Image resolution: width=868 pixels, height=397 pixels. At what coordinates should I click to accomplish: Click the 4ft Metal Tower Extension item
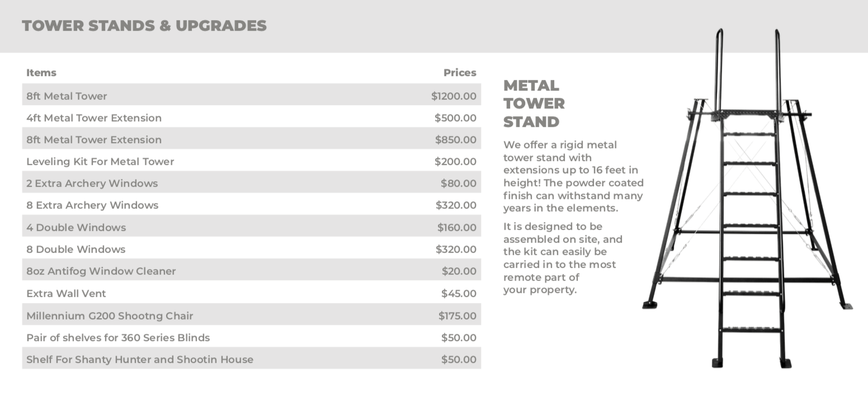94,118
